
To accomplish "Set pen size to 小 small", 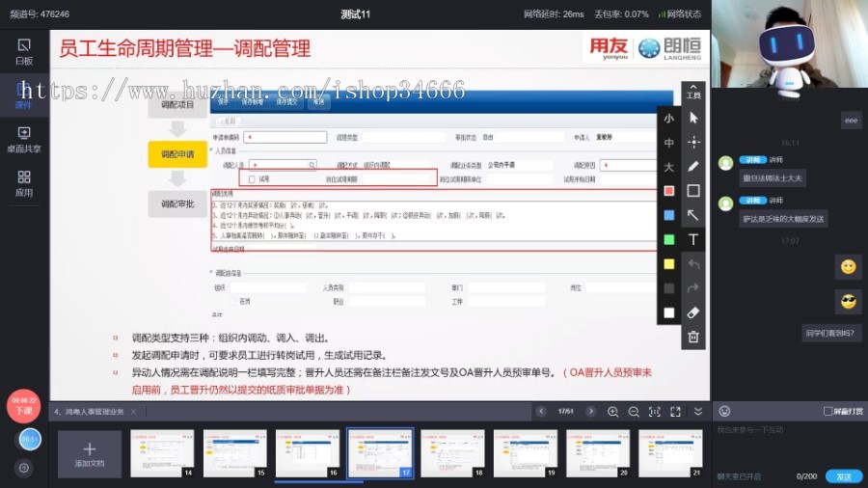I will (x=668, y=119).
